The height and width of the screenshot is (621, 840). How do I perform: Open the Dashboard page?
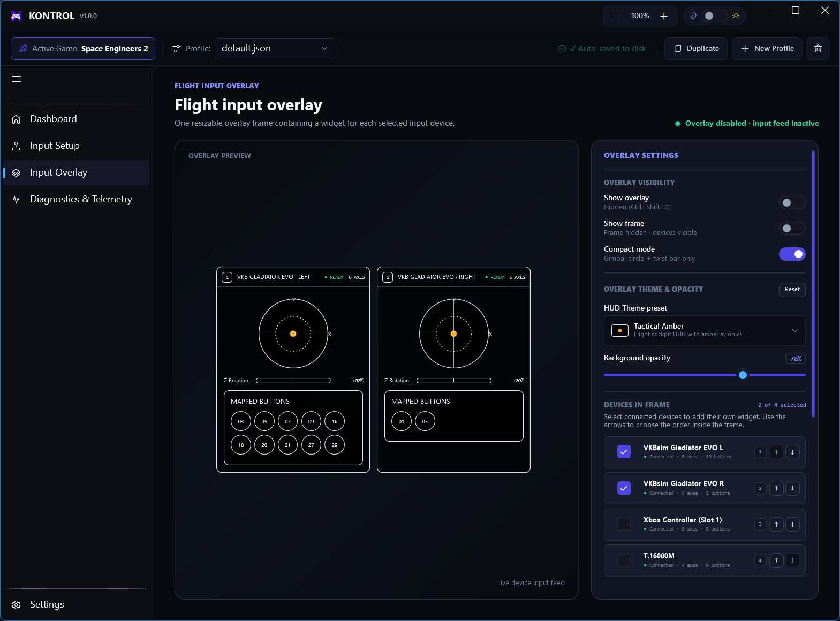point(76,119)
